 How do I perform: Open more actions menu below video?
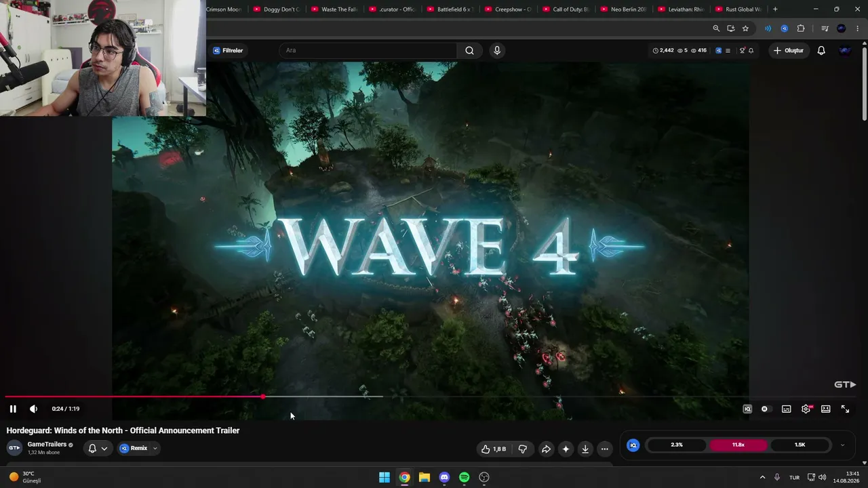pyautogui.click(x=605, y=449)
